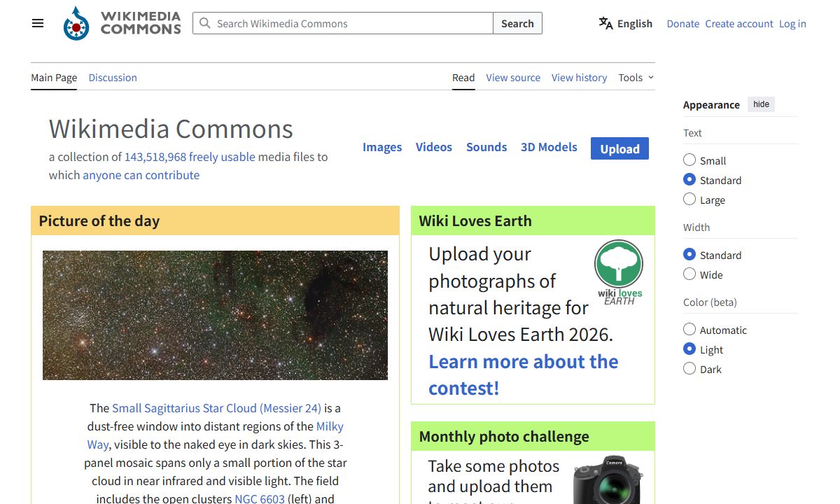Click the blue Upload button
The image size is (840, 504).
(619, 148)
